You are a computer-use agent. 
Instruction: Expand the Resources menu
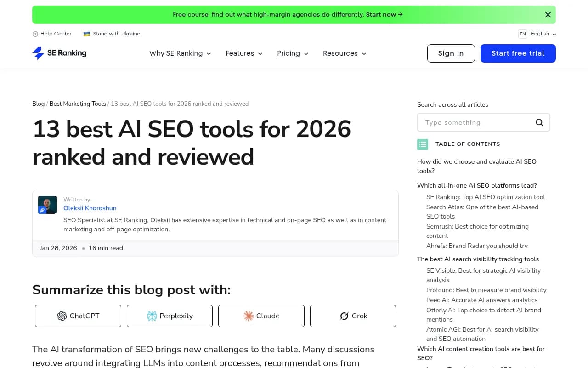(x=345, y=53)
